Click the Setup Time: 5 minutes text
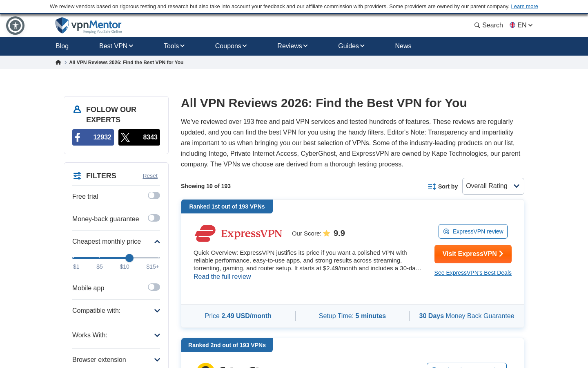This screenshot has width=588, height=368. click(x=352, y=316)
